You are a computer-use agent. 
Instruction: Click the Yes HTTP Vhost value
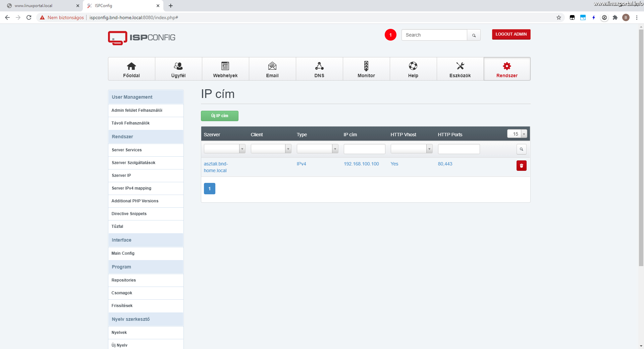(x=394, y=164)
